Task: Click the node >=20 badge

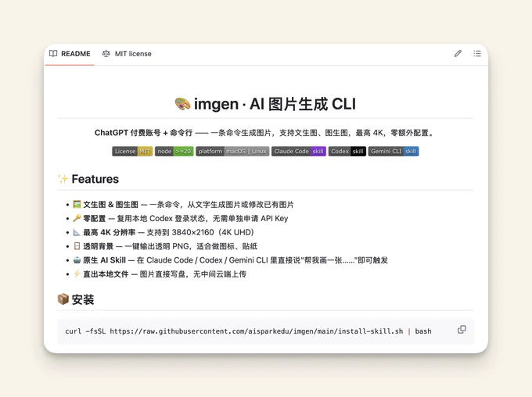Action: (x=174, y=151)
